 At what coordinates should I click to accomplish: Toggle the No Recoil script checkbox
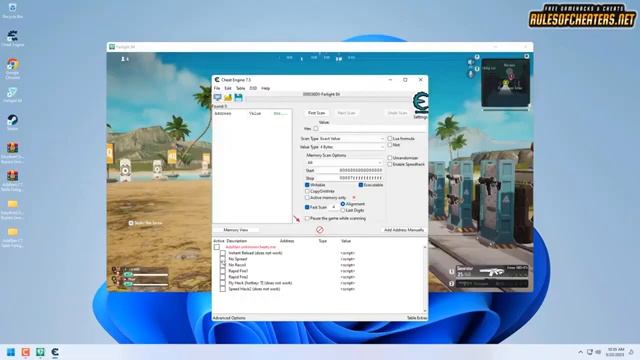tap(223, 265)
